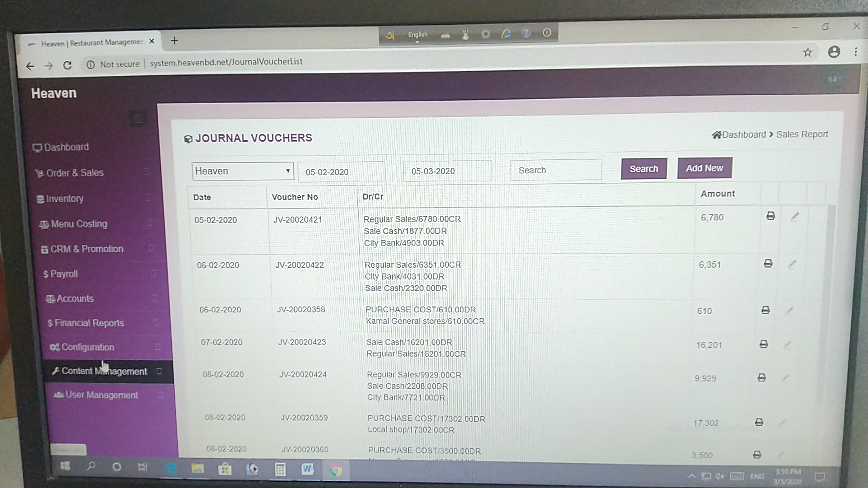868x488 pixels.
Task: Open Content Management menu item
Action: (x=104, y=371)
